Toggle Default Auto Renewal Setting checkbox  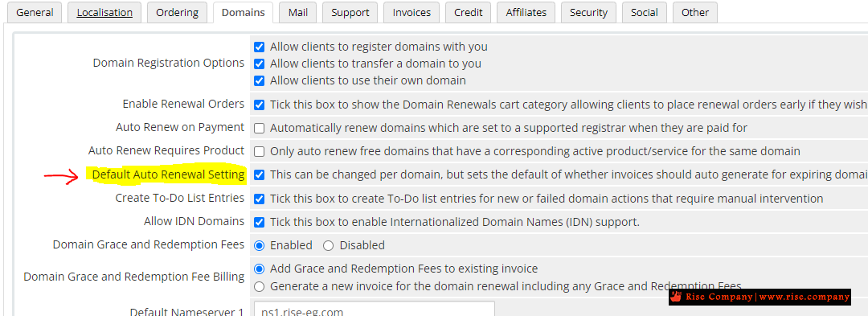[x=259, y=174]
